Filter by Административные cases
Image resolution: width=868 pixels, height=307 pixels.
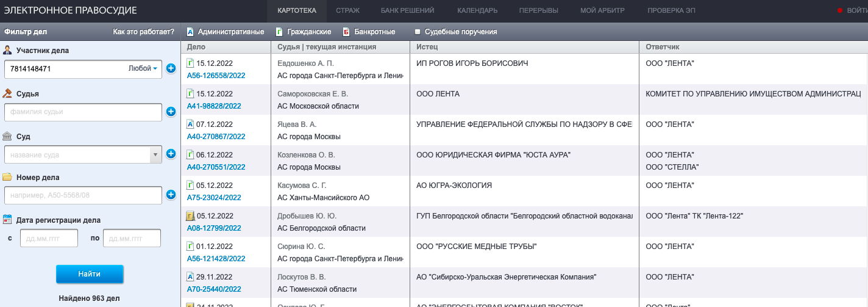[x=225, y=32]
